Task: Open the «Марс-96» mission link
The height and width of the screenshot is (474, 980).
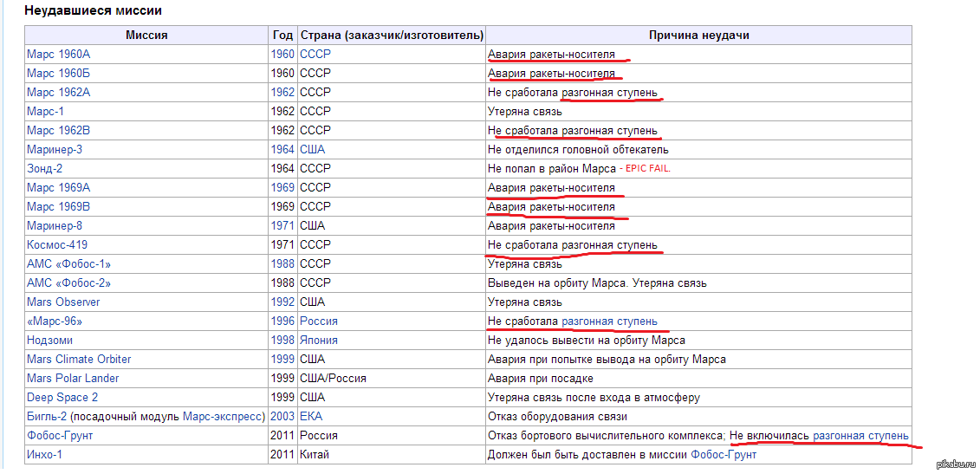Action: tap(55, 321)
